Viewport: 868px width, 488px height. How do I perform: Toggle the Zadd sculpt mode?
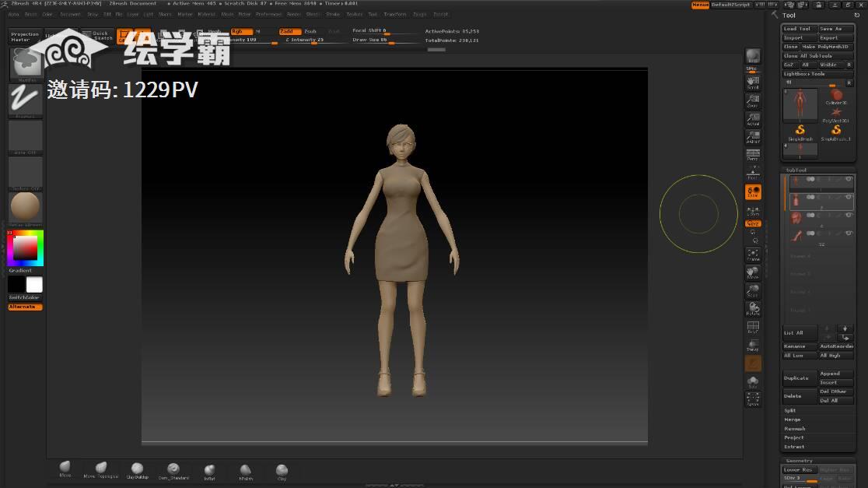point(289,31)
